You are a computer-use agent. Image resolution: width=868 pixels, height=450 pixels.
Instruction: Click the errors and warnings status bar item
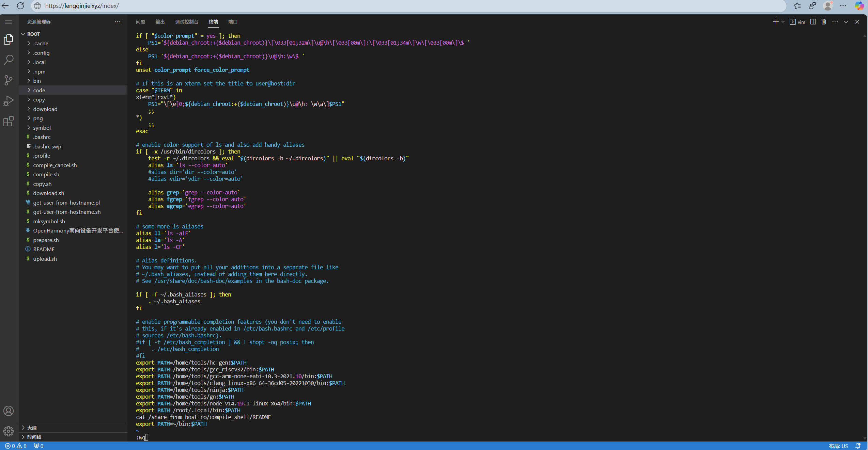click(15, 446)
